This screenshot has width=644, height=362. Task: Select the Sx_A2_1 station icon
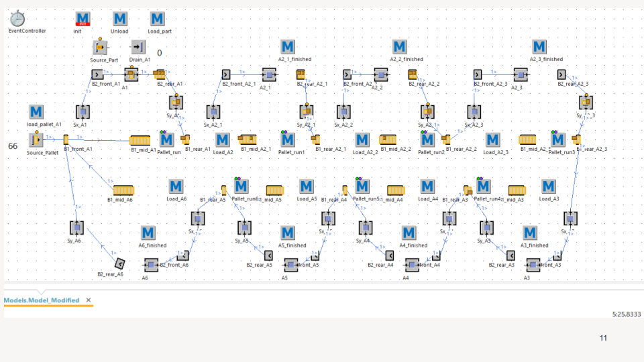[213, 112]
